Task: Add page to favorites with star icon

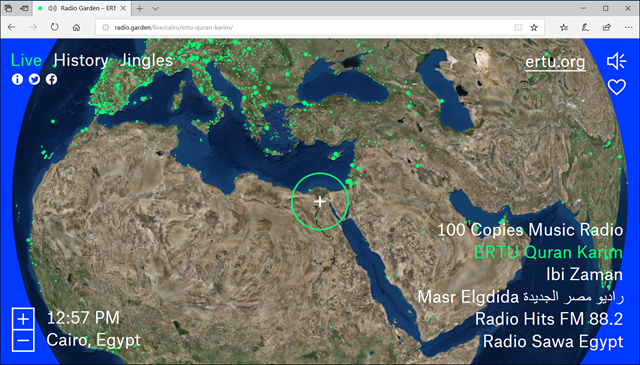Action: click(x=534, y=27)
